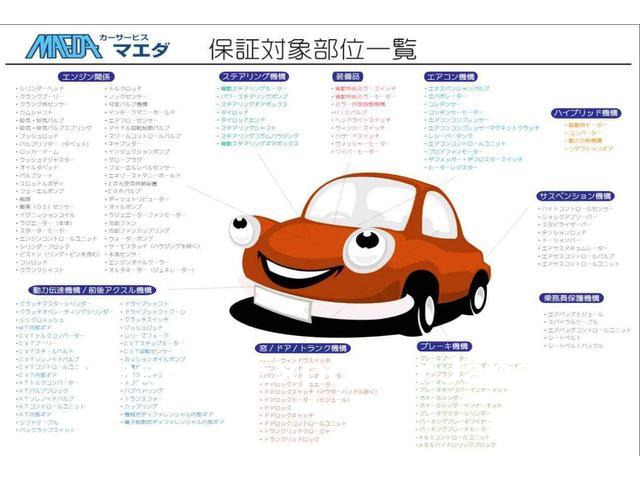
Task: Select the 乗務員保護機構 category header
Action: point(574,298)
